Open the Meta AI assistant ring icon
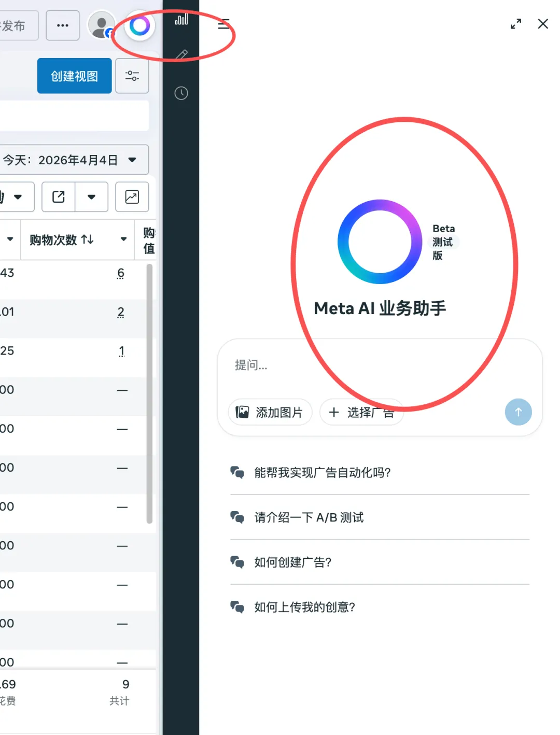The height and width of the screenshot is (735, 560). (x=139, y=25)
